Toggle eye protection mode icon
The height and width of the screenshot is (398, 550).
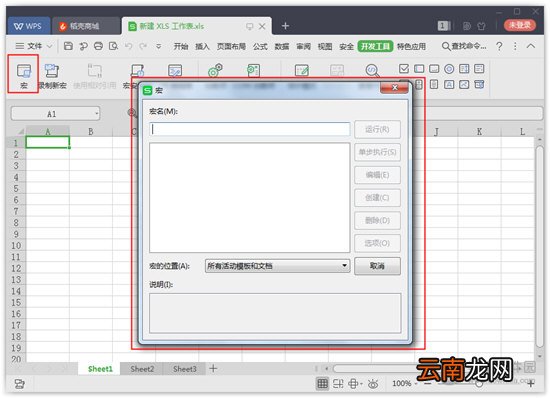click(373, 384)
